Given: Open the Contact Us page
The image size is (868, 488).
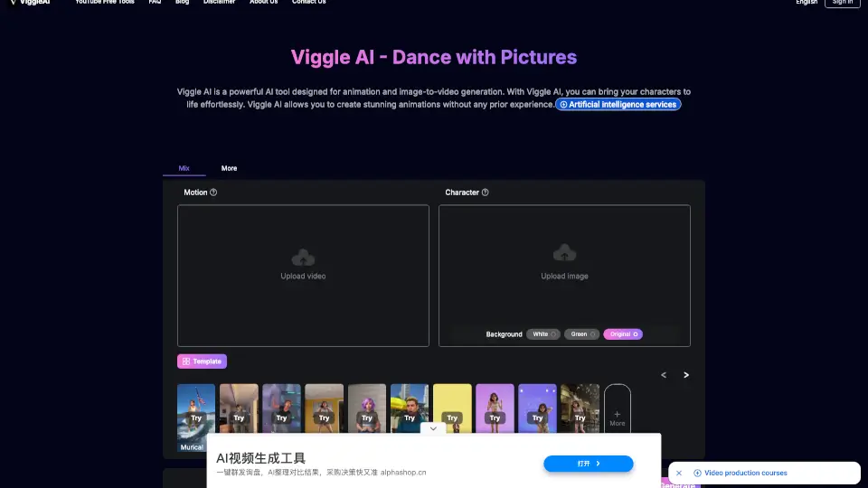Looking at the screenshot, I should coord(309,2).
